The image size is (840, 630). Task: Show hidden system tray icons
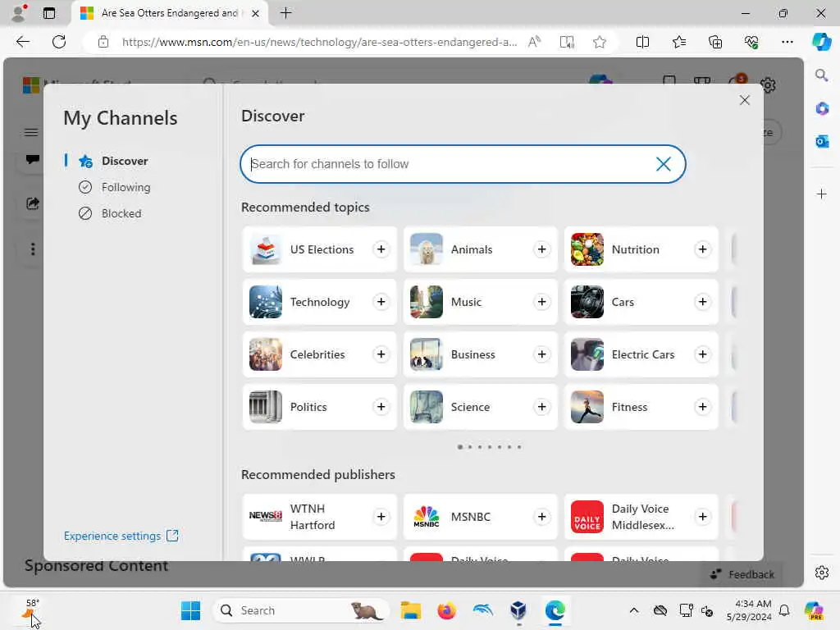(x=634, y=610)
